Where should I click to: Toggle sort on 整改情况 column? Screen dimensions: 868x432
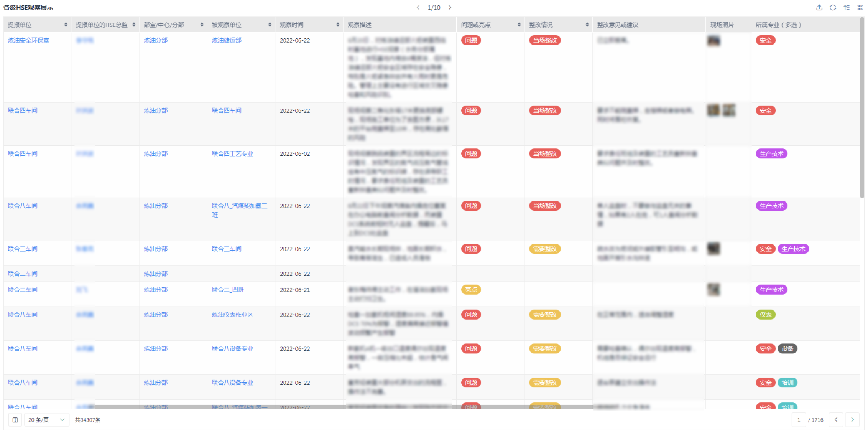coord(587,25)
